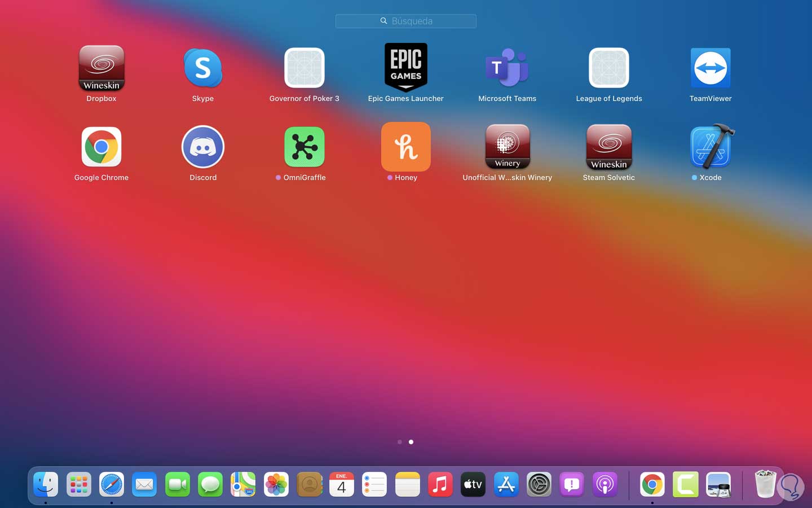The width and height of the screenshot is (812, 508).
Task: Open the Dropbox app with Wineskin icon
Action: tap(101, 68)
